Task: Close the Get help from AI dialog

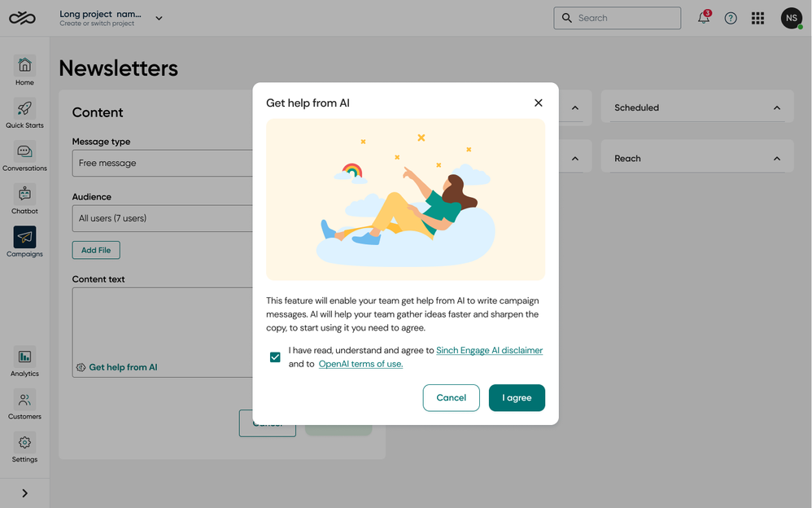Action: 538,103
